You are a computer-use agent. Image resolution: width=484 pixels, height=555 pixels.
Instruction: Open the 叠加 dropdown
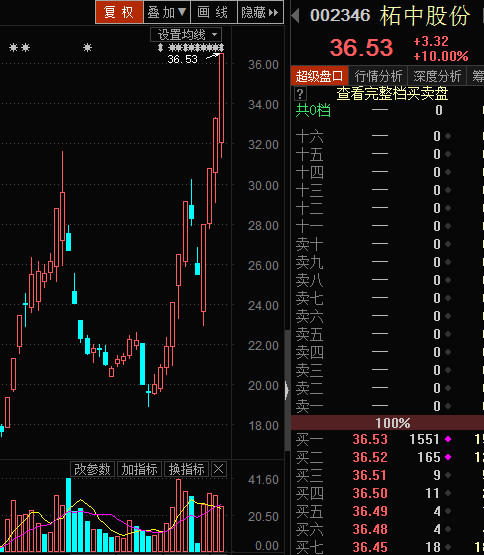coord(167,12)
